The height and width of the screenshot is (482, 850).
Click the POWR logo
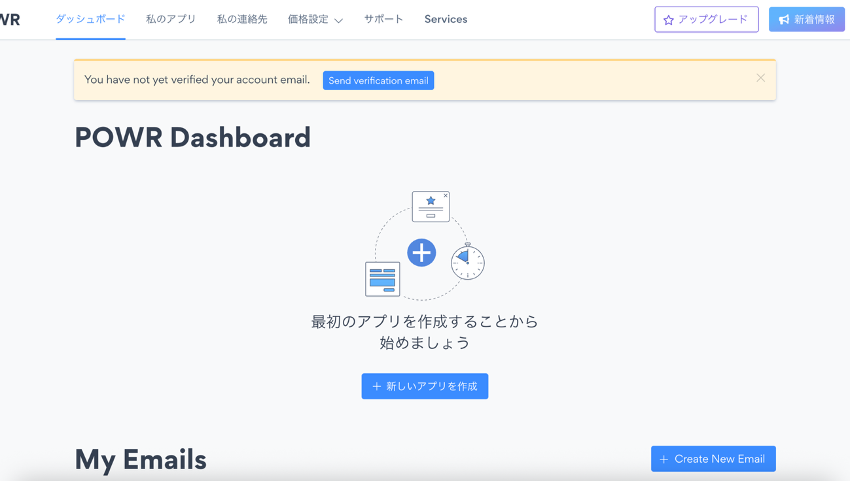(10, 20)
